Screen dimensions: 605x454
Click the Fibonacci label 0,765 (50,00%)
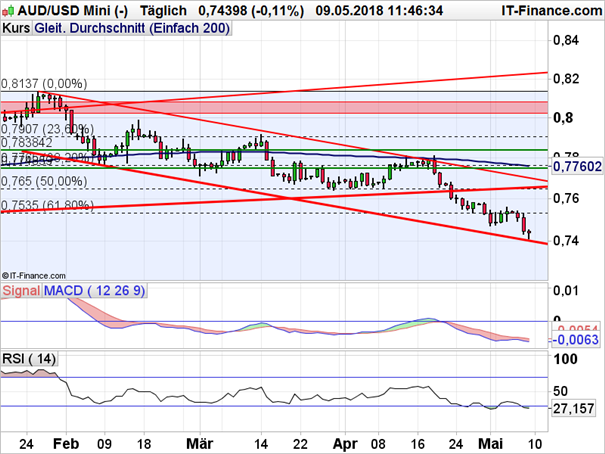tap(44, 181)
